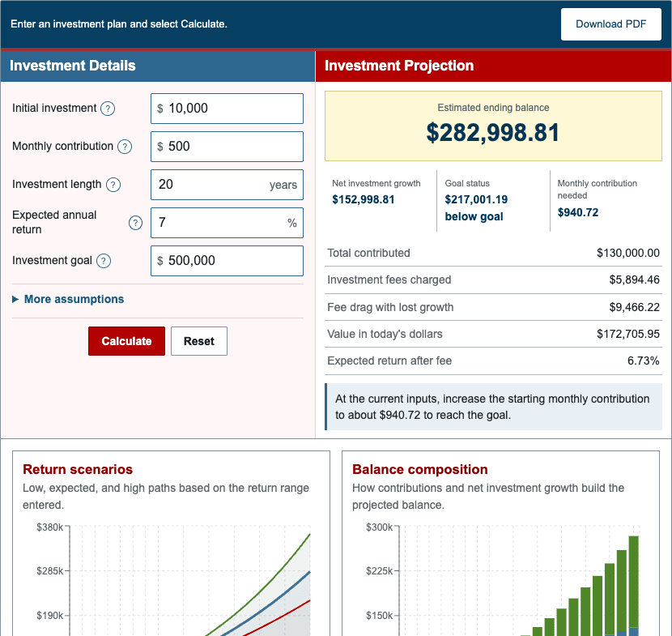Download the PDF report

pos(610,24)
